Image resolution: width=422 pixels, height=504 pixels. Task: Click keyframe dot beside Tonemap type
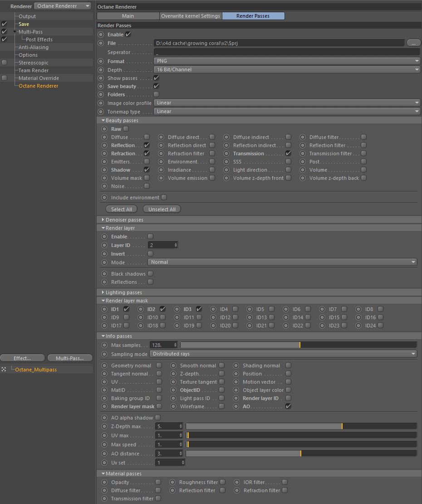(x=101, y=112)
